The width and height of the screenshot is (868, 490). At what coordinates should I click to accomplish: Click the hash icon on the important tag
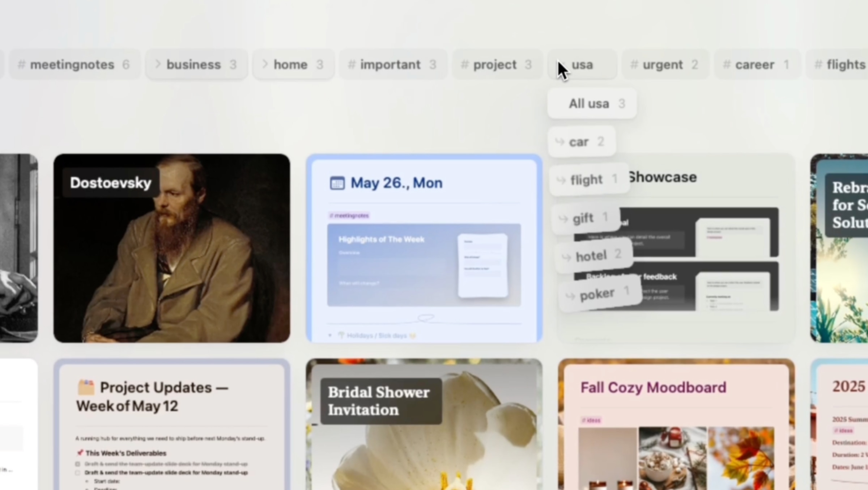pos(352,65)
